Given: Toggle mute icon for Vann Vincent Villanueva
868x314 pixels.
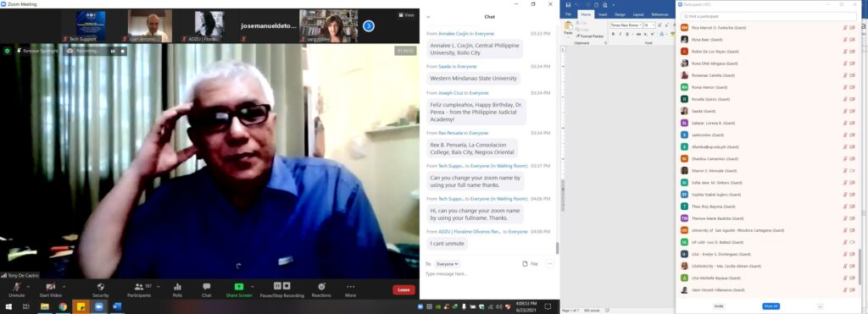Looking at the screenshot, I should coord(845,289).
